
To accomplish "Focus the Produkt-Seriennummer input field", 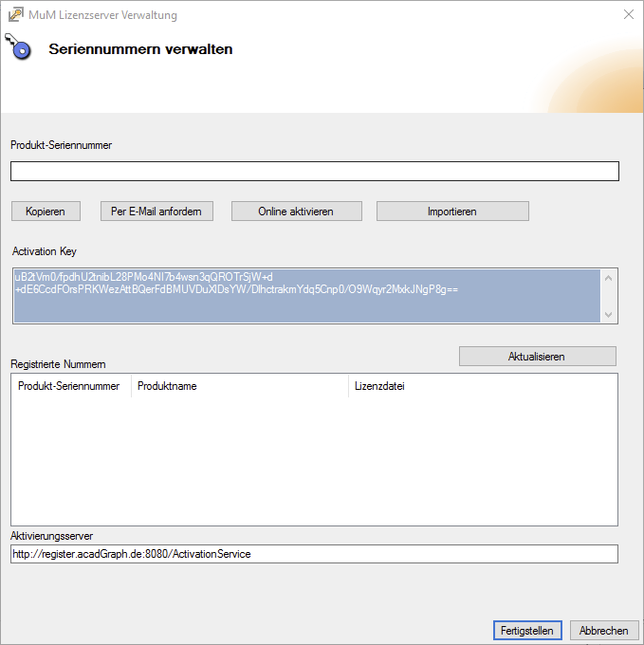I will (314, 172).
